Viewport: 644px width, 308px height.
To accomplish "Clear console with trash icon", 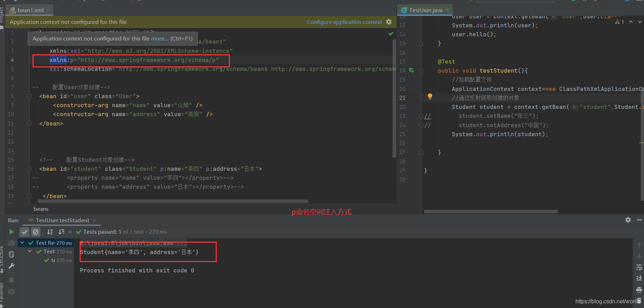I will point(639,300).
